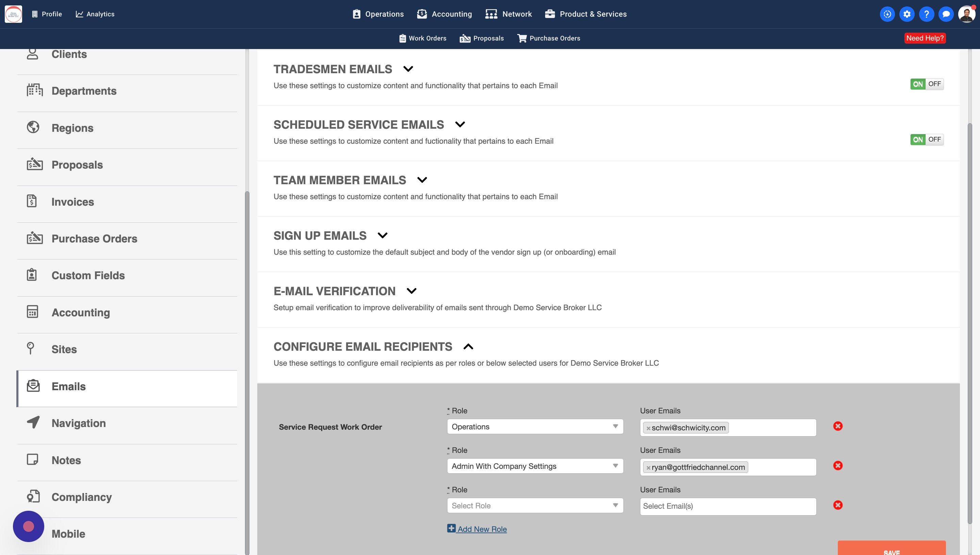Switch Tradesmen Emails toggle to OFF
The width and height of the screenshot is (980, 555).
click(934, 84)
